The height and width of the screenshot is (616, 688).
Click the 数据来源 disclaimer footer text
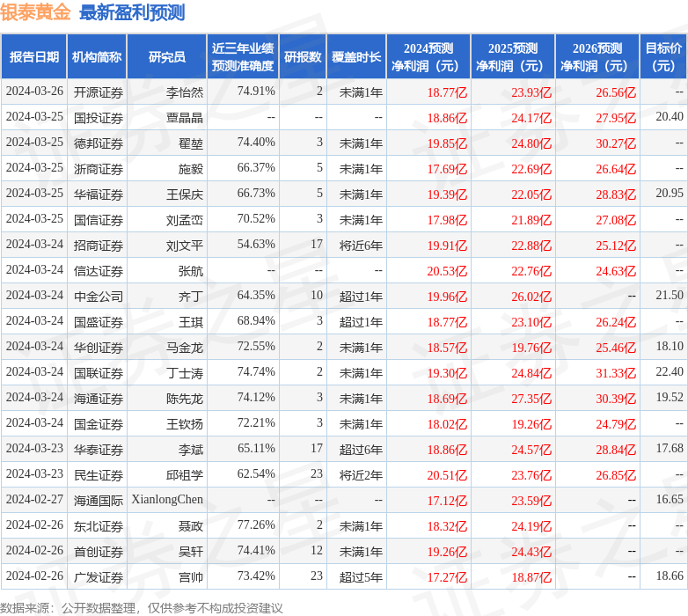(x=142, y=608)
